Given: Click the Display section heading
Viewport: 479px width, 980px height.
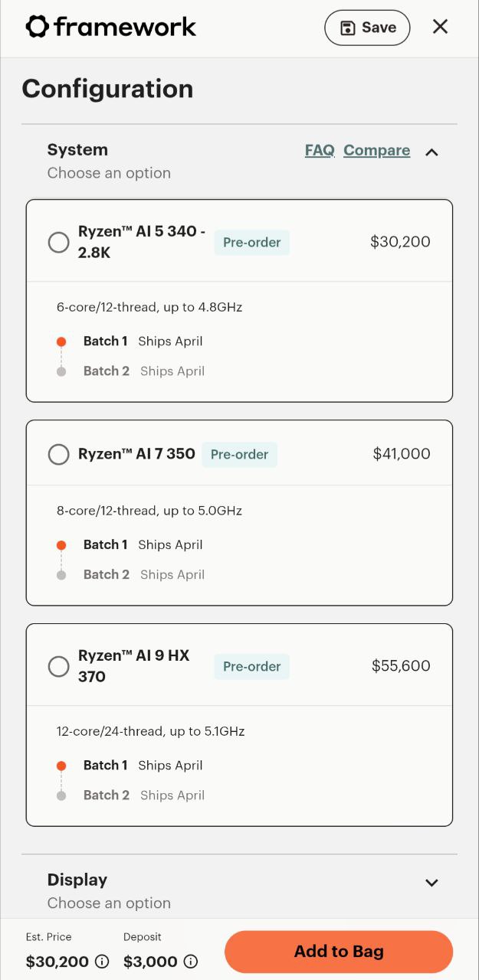Looking at the screenshot, I should pyautogui.click(x=77, y=880).
